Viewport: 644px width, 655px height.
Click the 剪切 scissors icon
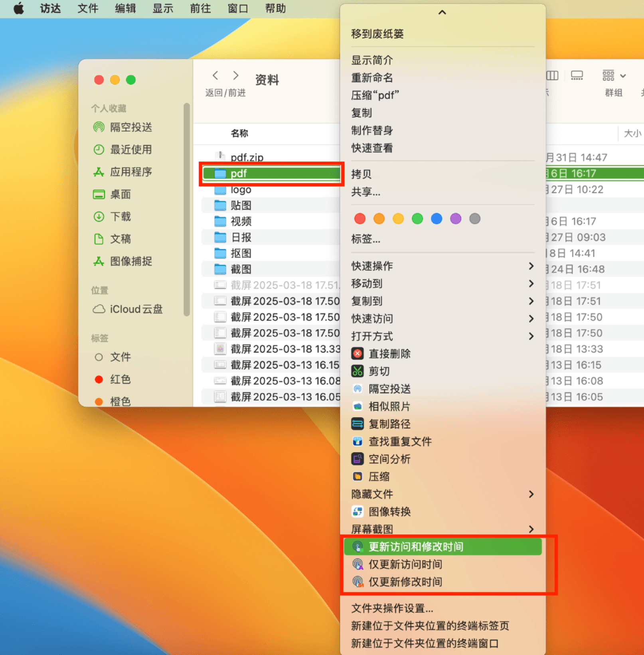pos(358,371)
